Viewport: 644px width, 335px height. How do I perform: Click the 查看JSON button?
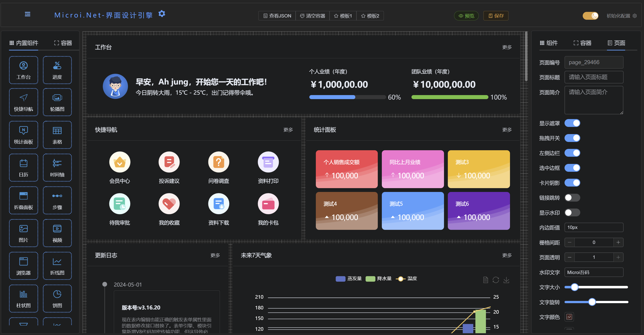coord(277,16)
